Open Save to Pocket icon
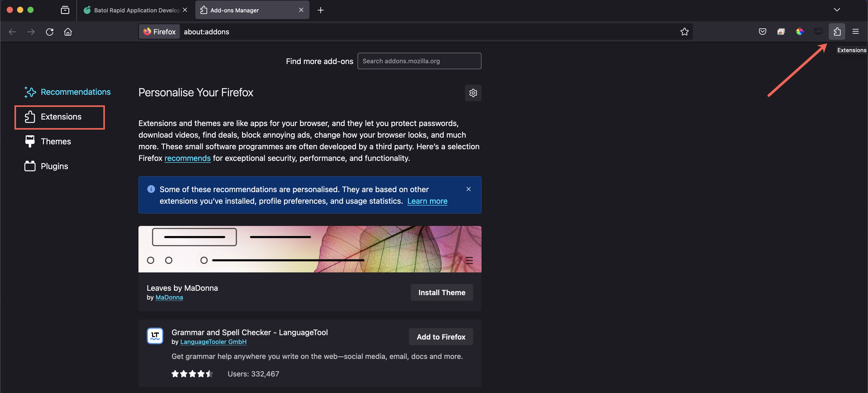 [x=762, y=32]
